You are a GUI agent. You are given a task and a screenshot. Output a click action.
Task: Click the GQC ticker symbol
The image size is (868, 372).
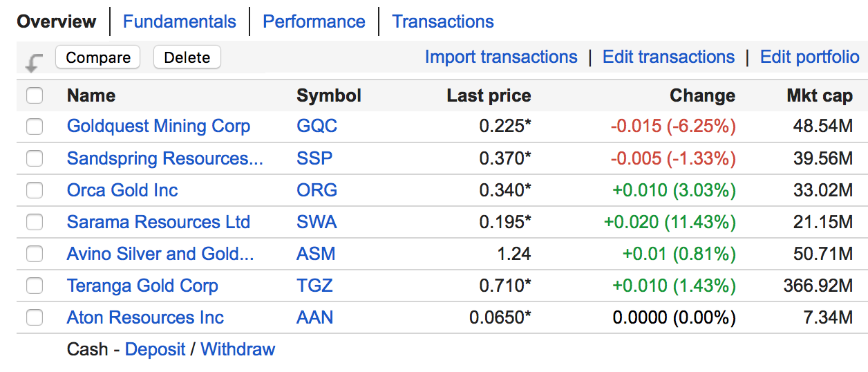317,127
